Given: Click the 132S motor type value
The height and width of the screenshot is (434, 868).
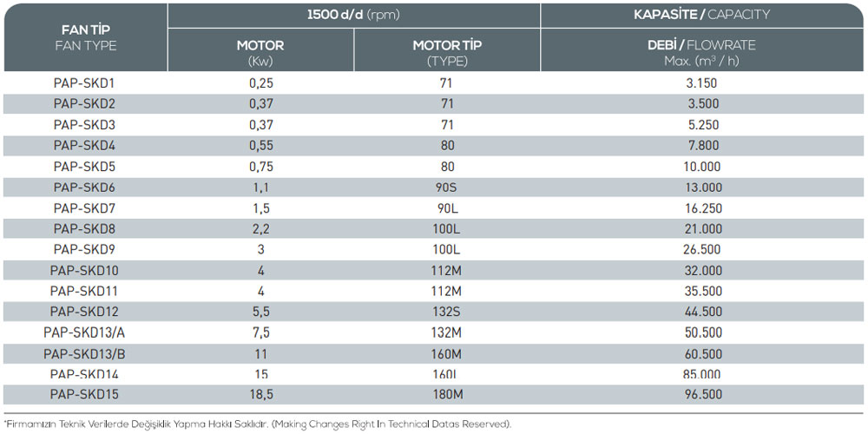Looking at the screenshot, I should point(447,312).
